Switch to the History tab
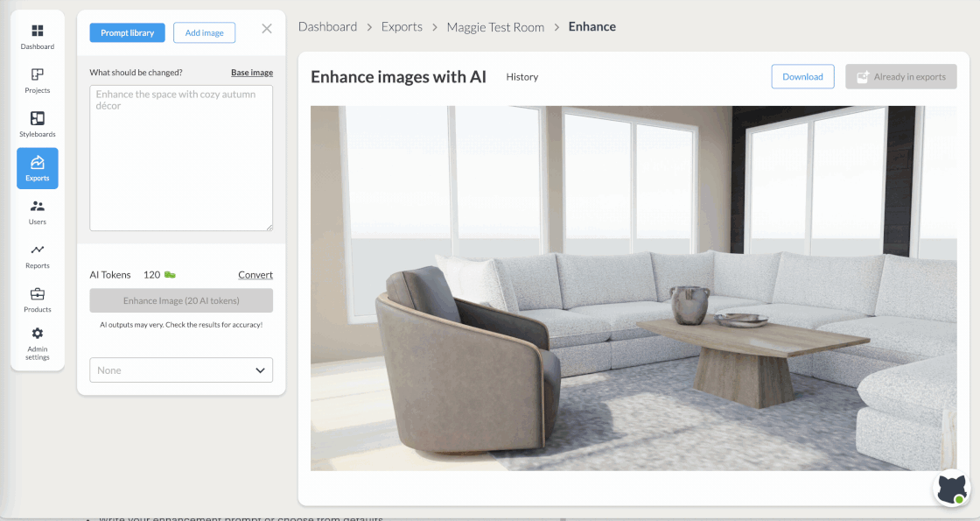Image resolution: width=980 pixels, height=521 pixels. pyautogui.click(x=522, y=77)
